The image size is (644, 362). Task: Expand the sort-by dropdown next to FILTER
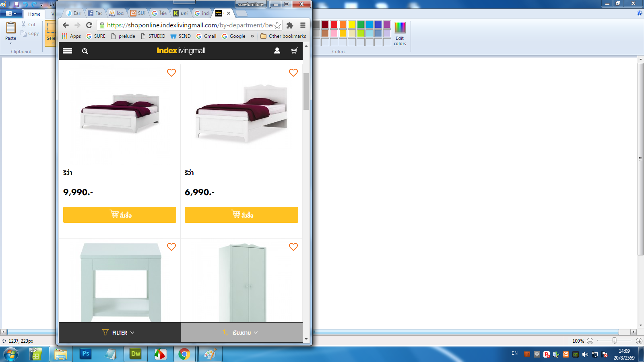click(242, 333)
